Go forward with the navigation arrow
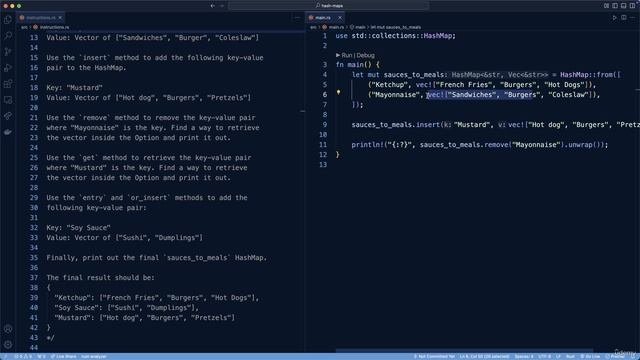Viewport: 640px width, 360px height. 222,6
